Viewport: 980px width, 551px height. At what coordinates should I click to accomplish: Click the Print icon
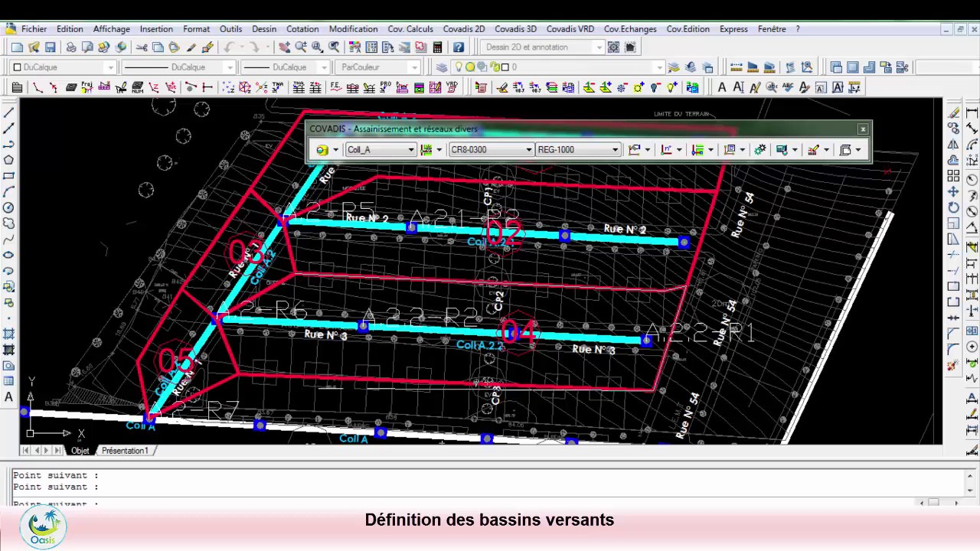71,47
